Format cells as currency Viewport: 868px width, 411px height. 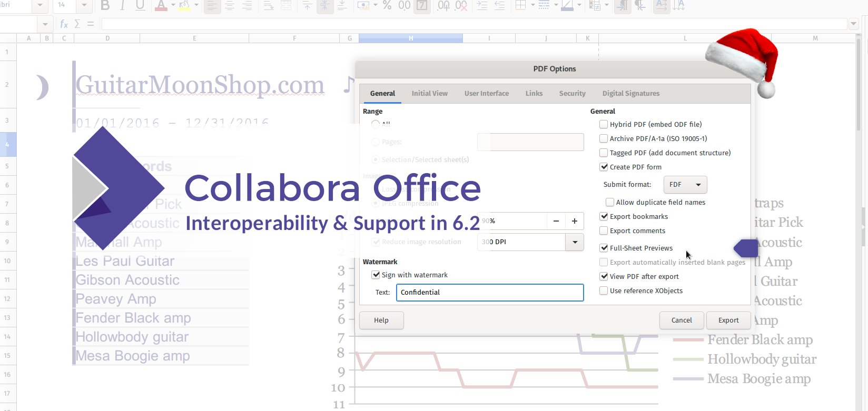click(x=363, y=5)
